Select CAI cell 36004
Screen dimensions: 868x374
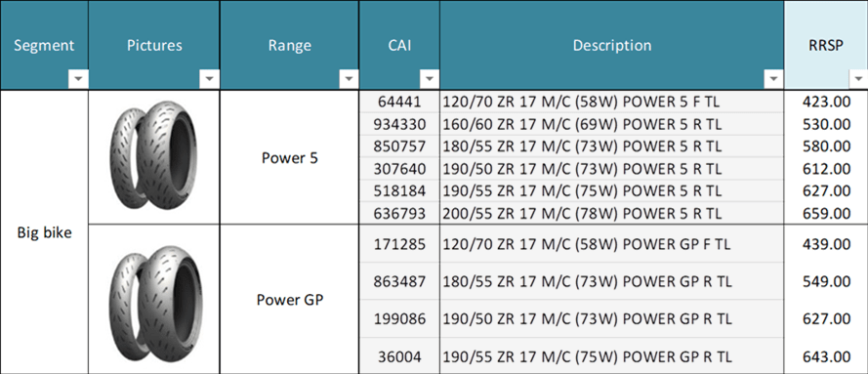(399, 355)
